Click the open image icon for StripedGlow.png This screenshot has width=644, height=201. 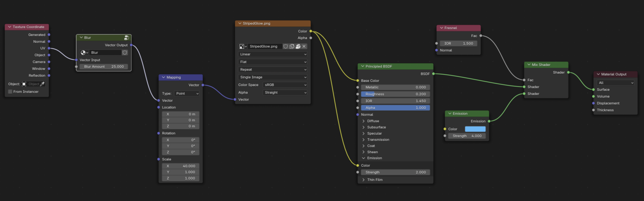(x=298, y=46)
